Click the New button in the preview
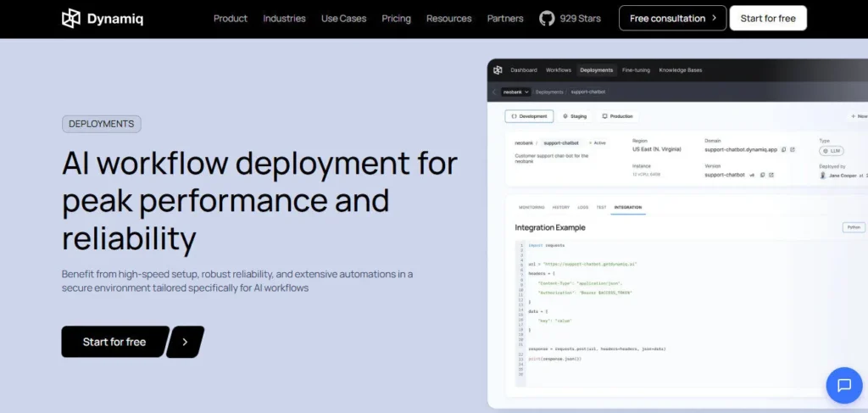The height and width of the screenshot is (413, 868). pos(860,116)
